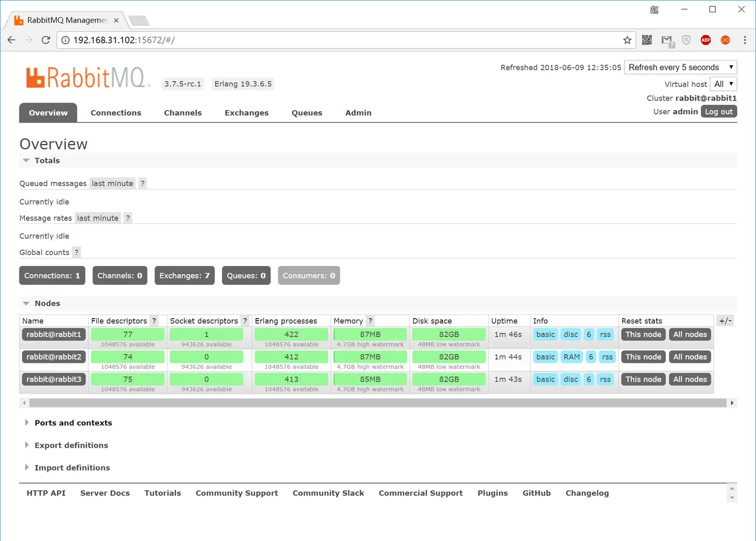Open node rabbit@rabbit2 details
Screen dimensions: 756x541
54,357
